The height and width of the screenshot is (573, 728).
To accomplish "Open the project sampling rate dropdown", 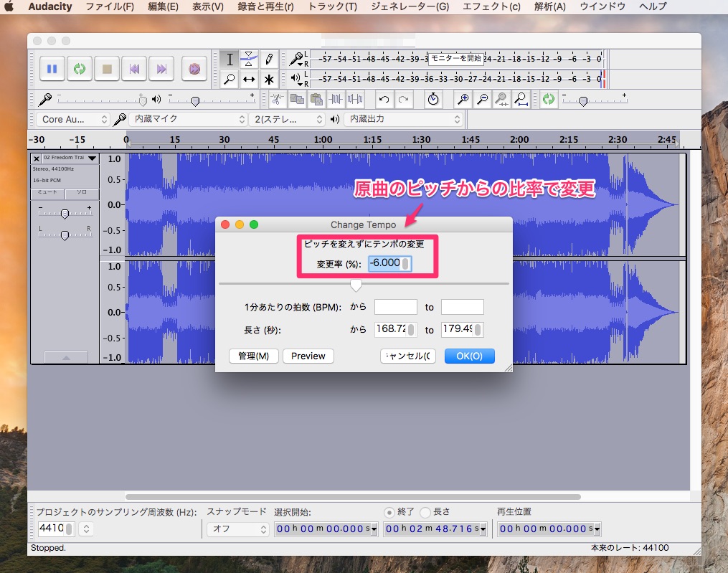I will (x=86, y=529).
